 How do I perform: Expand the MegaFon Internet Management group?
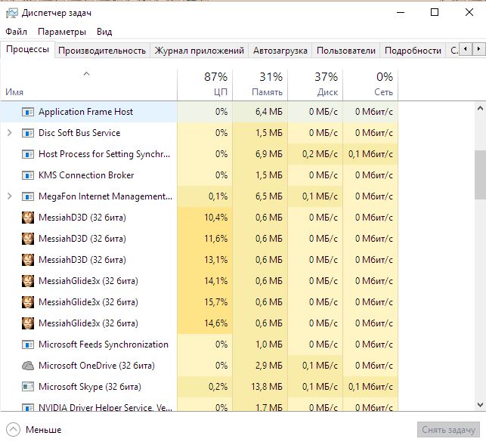[9, 196]
